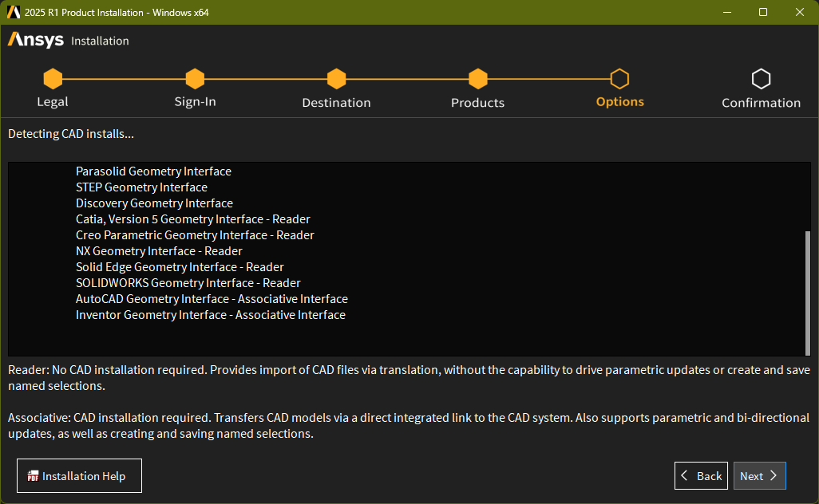
Task: Select Parasolid Geometry Interface entry
Action: click(x=153, y=171)
